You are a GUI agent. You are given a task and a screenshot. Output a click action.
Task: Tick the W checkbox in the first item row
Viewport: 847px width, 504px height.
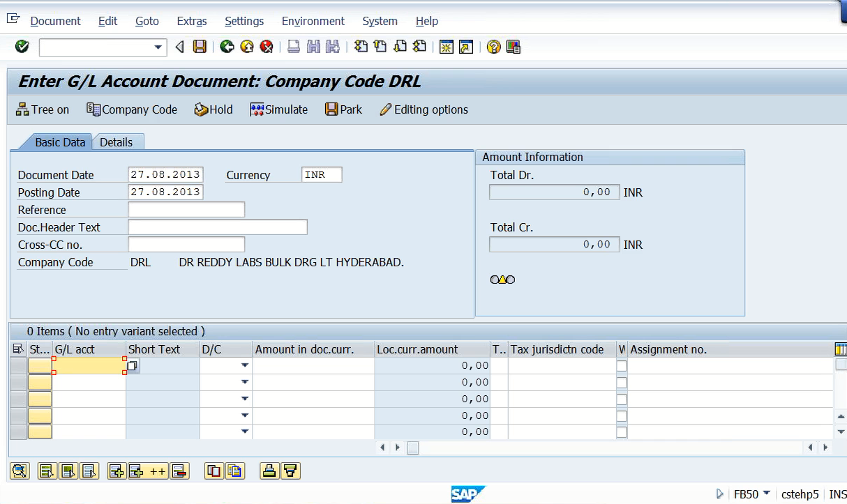click(x=622, y=366)
